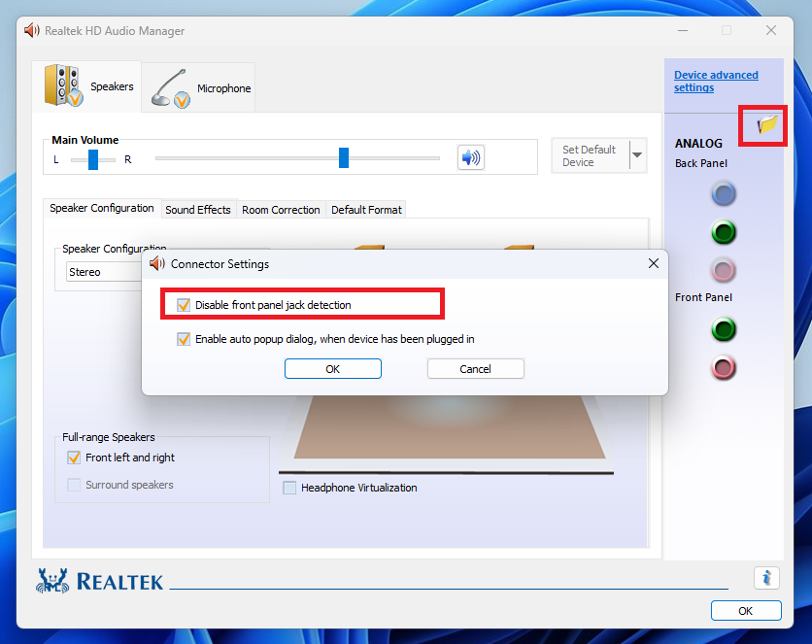The height and width of the screenshot is (644, 812).
Task: Open connector settings folder icon
Action: pyautogui.click(x=767, y=124)
